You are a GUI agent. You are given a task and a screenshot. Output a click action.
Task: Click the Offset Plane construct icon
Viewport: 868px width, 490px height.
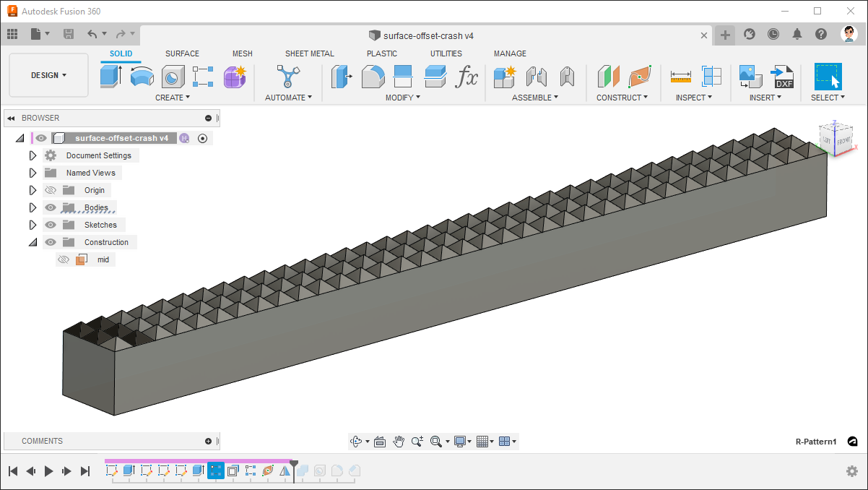coord(608,76)
